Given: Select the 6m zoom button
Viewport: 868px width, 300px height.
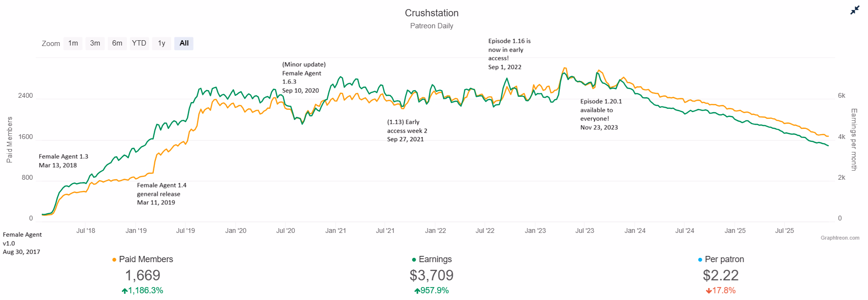Looking at the screenshot, I should 117,43.
